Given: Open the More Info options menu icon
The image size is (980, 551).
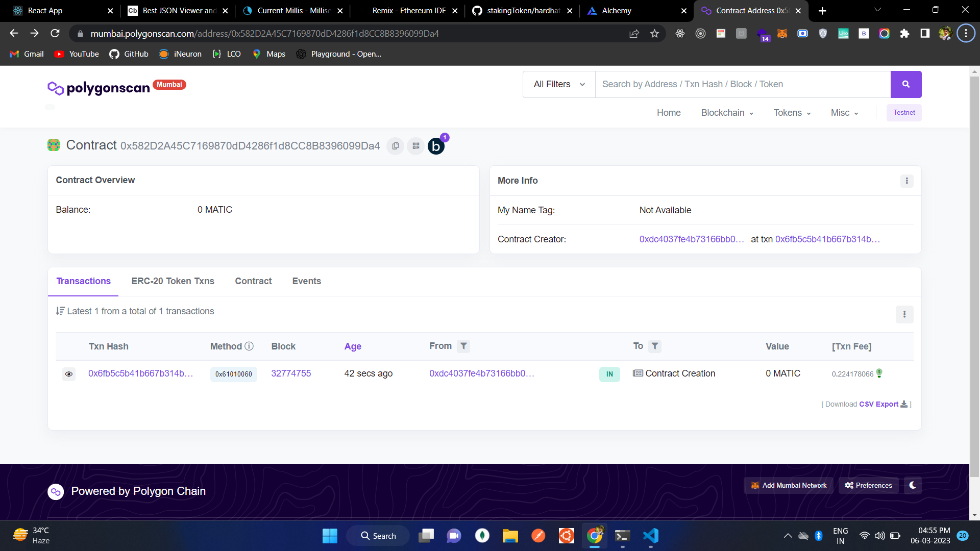Looking at the screenshot, I should pos(907,181).
